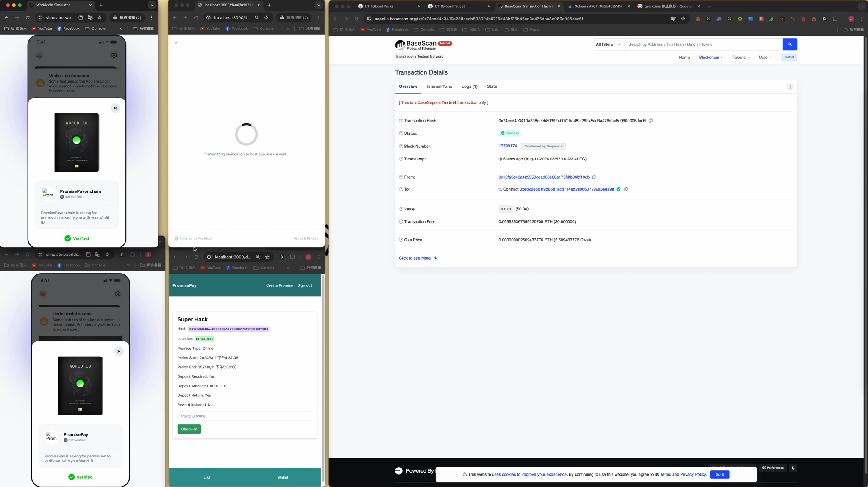Click the green Check-In button

189,429
